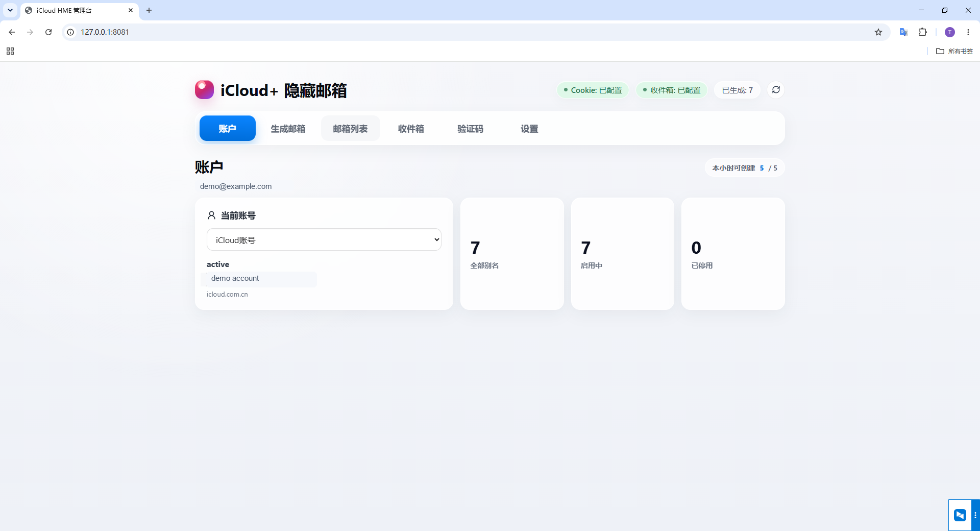The height and width of the screenshot is (531, 980).
Task: Click the 本小时可创建 5 / 5 badge
Action: (745, 168)
